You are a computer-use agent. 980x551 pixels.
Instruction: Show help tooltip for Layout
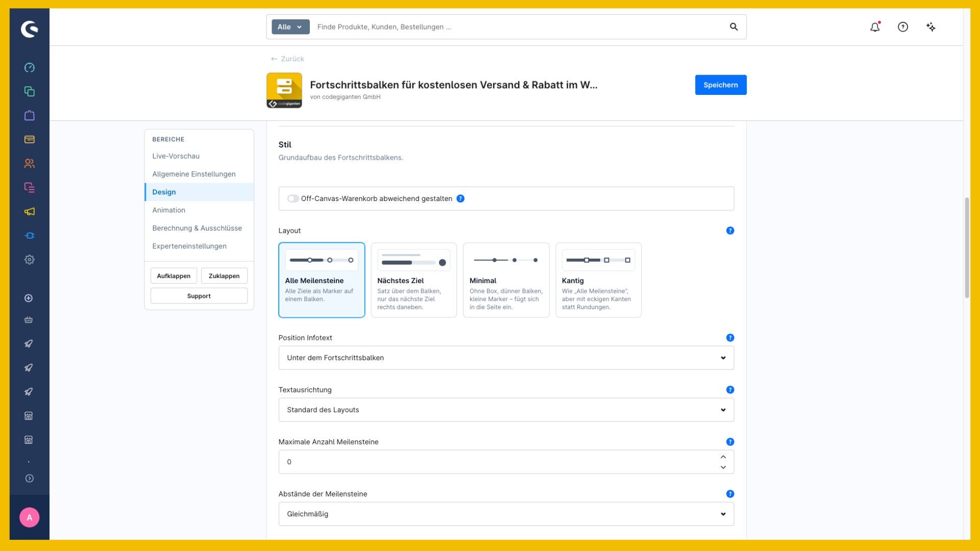730,231
